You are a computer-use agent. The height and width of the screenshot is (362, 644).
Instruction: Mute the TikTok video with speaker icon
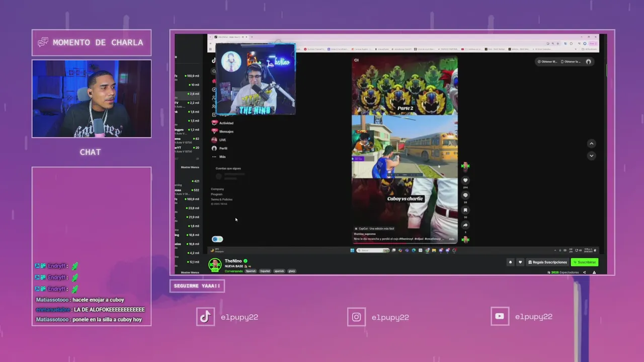(x=356, y=60)
